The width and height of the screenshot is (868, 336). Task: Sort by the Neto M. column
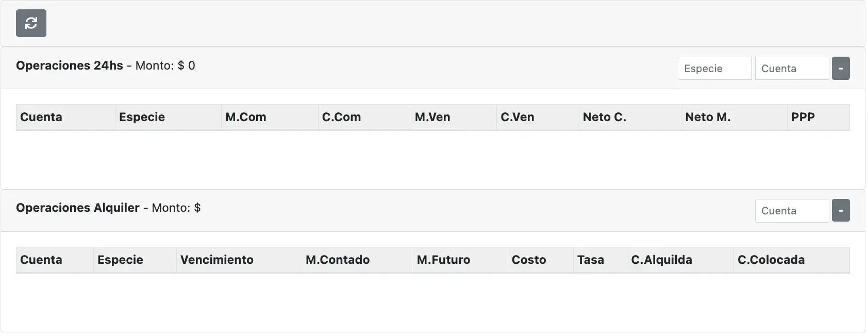(x=708, y=117)
